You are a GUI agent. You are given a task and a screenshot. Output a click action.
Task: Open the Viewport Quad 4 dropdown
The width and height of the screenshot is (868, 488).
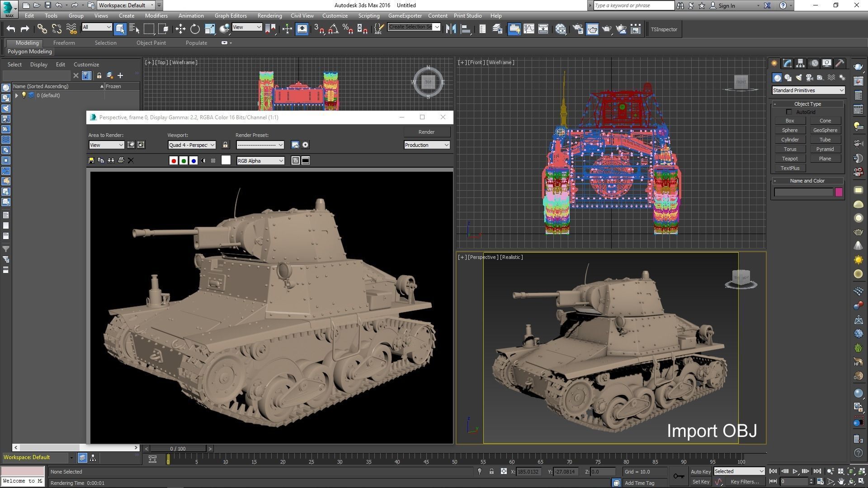point(192,145)
